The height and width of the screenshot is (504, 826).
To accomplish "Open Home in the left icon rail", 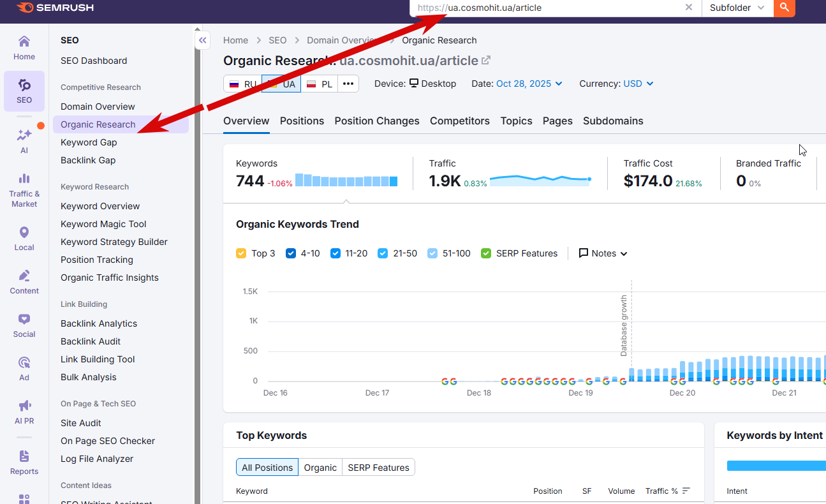I will [24, 48].
